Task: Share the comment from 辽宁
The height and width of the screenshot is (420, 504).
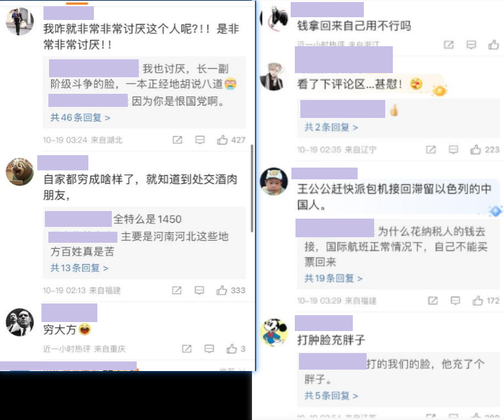Action: click(431, 150)
